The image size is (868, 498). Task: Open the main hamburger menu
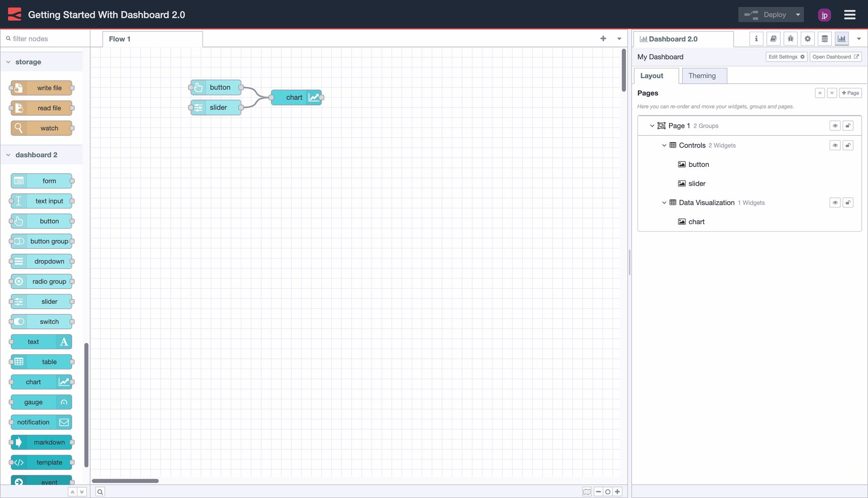click(x=849, y=14)
